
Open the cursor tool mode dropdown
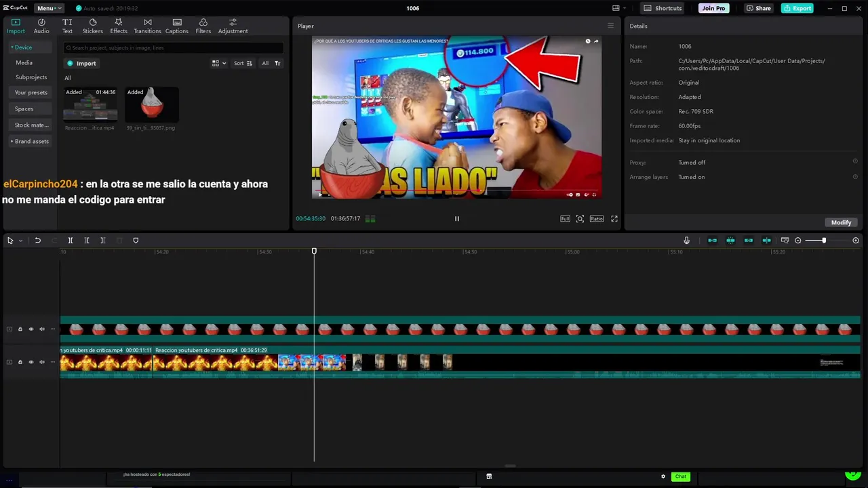[x=20, y=241]
